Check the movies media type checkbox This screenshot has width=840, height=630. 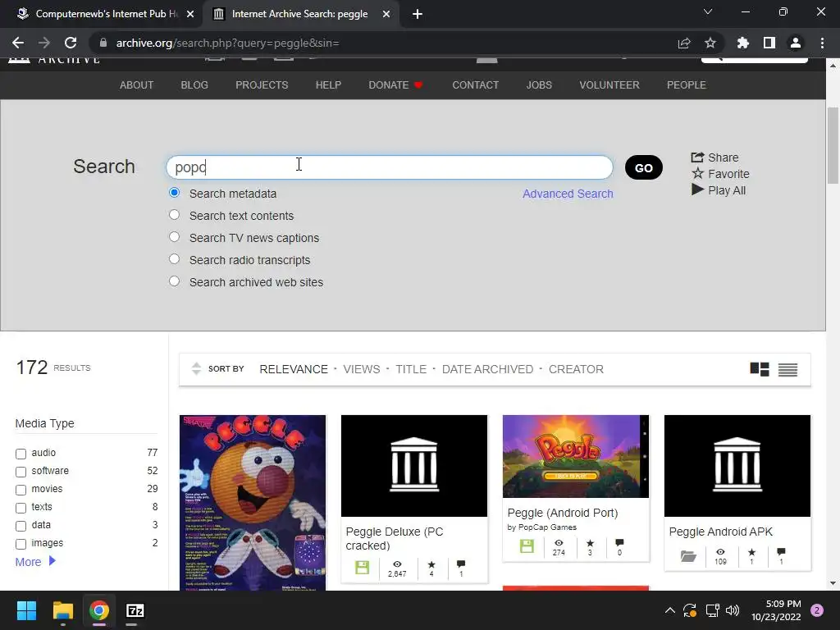pos(21,490)
